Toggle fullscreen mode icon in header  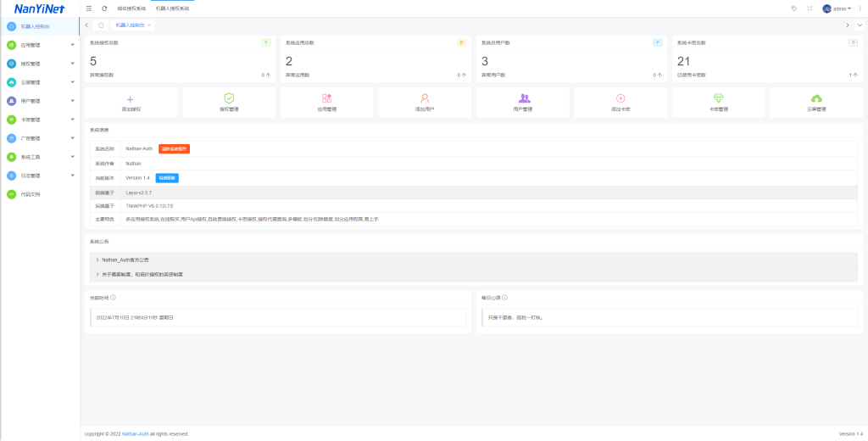[810, 8]
